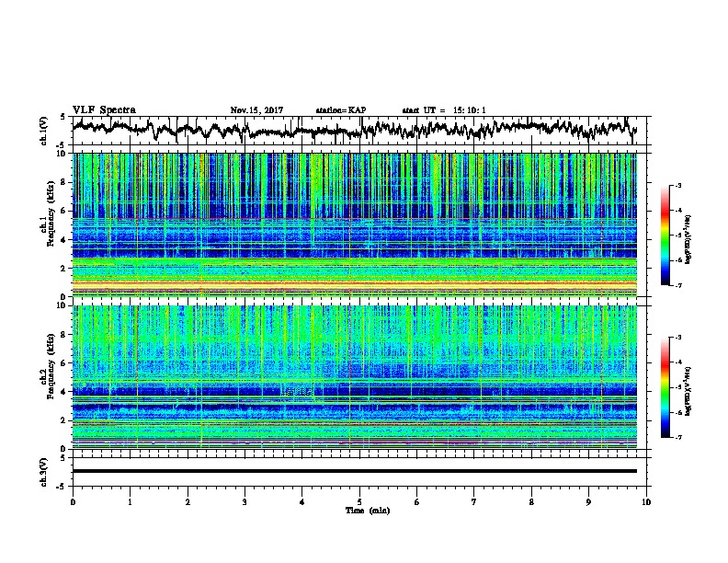Click the flat black ch.3 trace
This screenshot has width=728, height=563.
click(354, 471)
